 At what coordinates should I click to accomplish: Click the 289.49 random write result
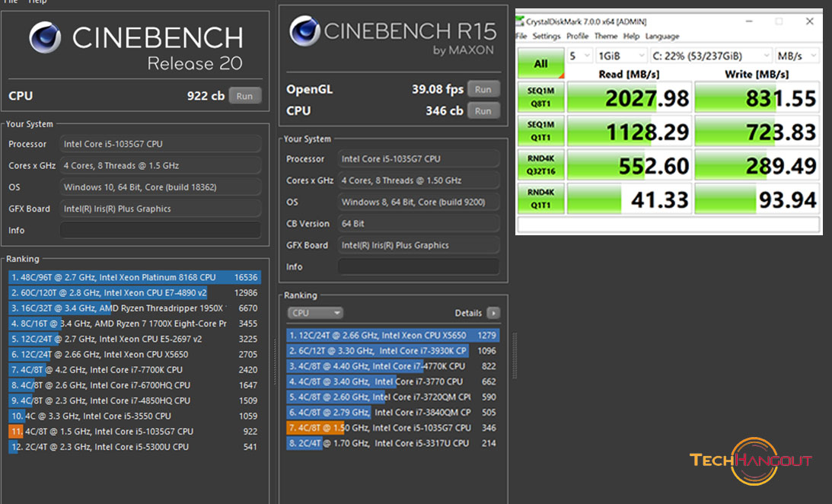click(757, 165)
